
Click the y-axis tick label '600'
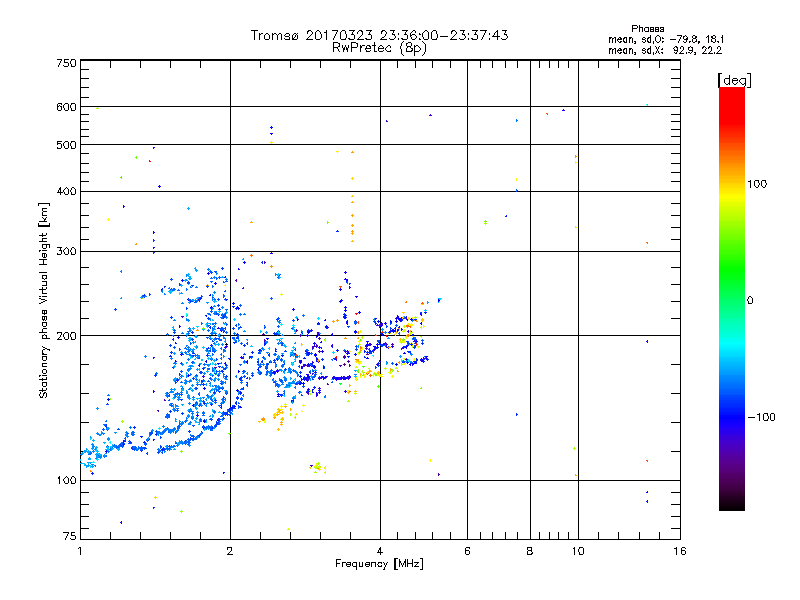click(x=66, y=107)
